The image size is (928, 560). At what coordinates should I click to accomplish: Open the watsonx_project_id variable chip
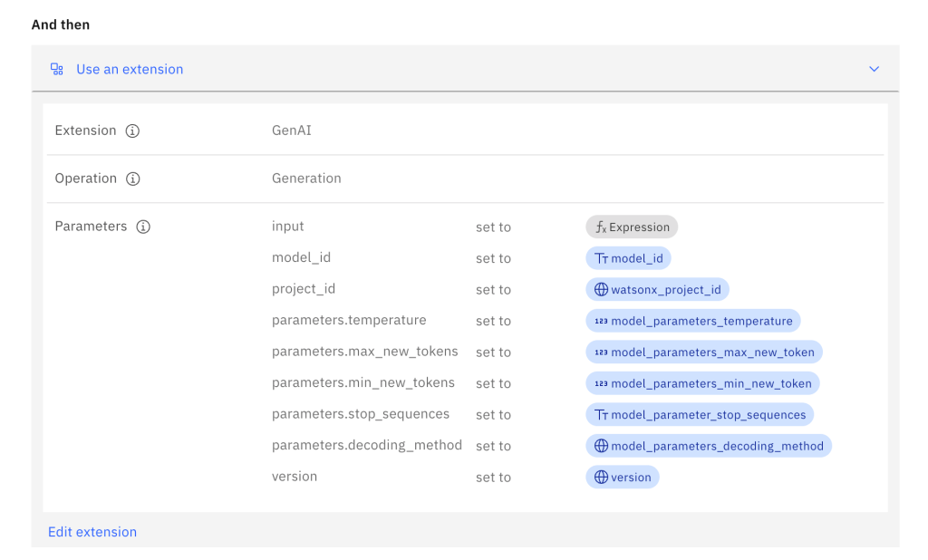[657, 290]
